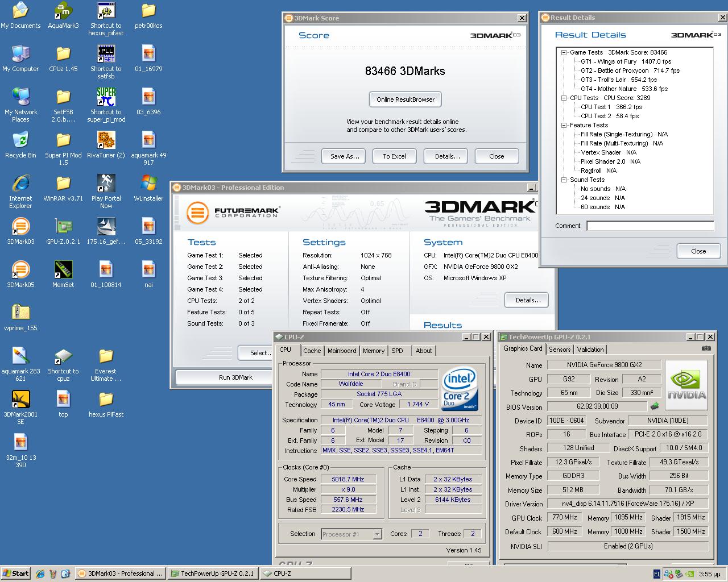
Task: Click the Comment input field
Action: (650, 226)
